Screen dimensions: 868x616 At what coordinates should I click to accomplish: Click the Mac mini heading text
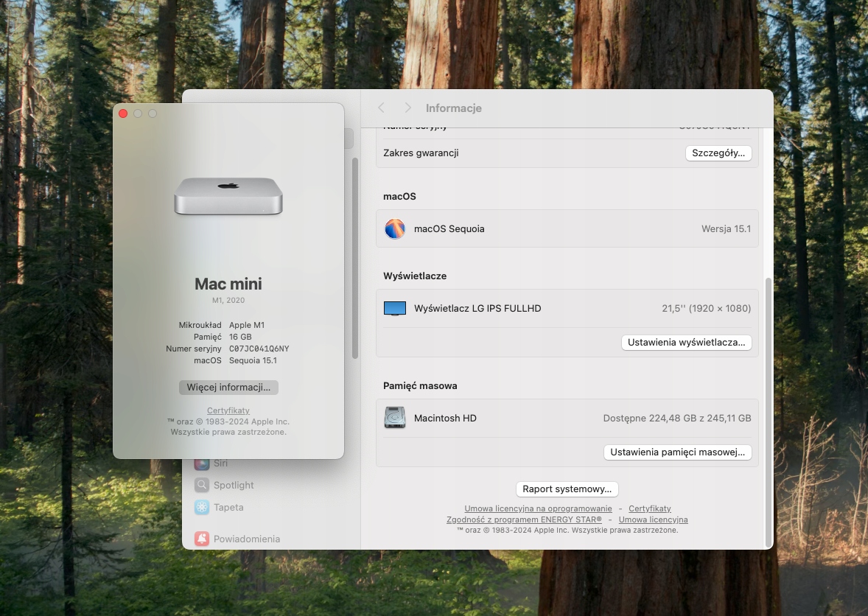(x=228, y=284)
